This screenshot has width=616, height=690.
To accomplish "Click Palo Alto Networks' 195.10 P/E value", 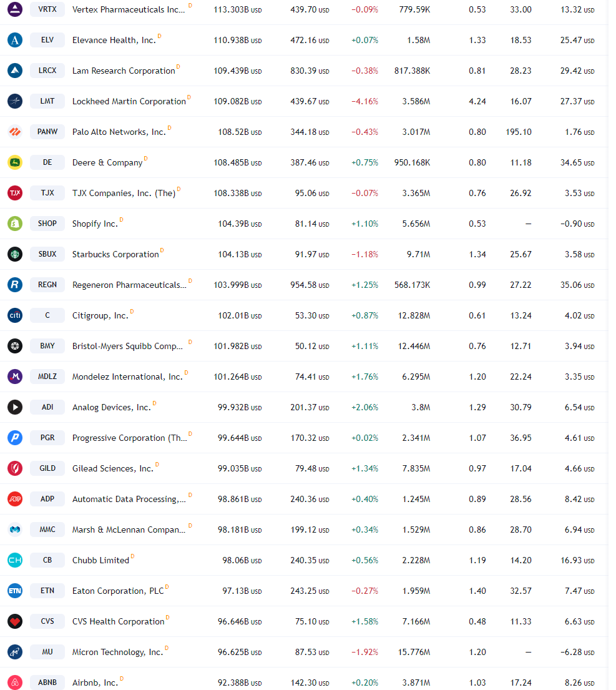I will click(x=519, y=132).
